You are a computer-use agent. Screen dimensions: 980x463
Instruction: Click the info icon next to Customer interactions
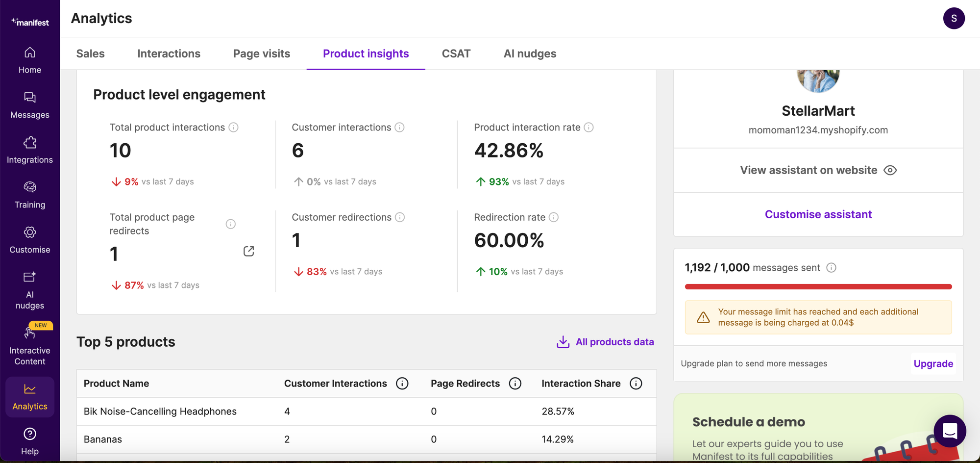(x=400, y=128)
